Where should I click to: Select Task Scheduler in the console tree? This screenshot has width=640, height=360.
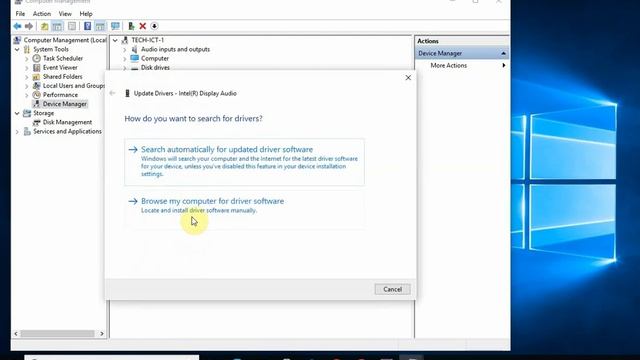[x=63, y=58]
